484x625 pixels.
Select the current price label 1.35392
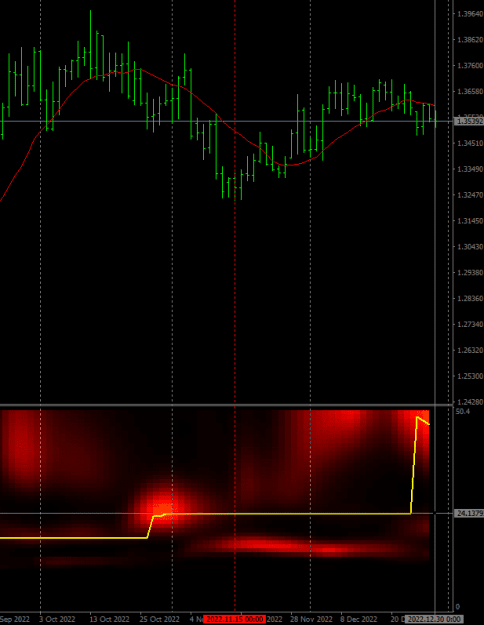pos(469,121)
